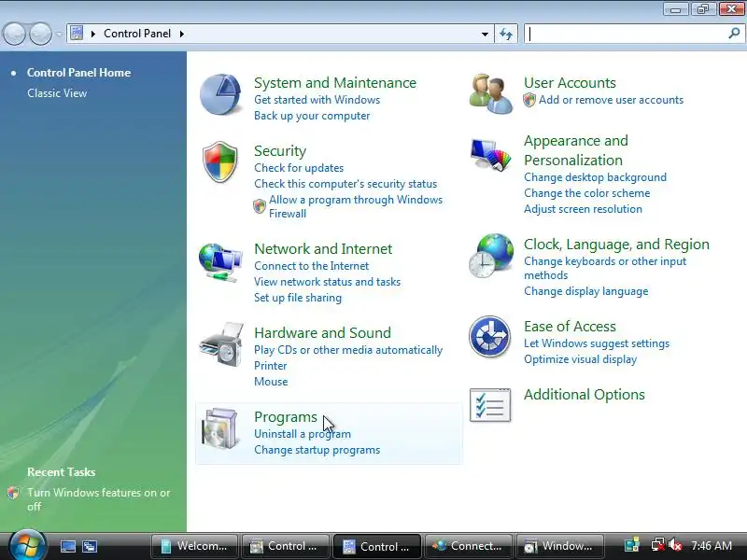Expand the arrow before Control Panel breadcrumb
This screenshot has width=747, height=560.
(93, 34)
